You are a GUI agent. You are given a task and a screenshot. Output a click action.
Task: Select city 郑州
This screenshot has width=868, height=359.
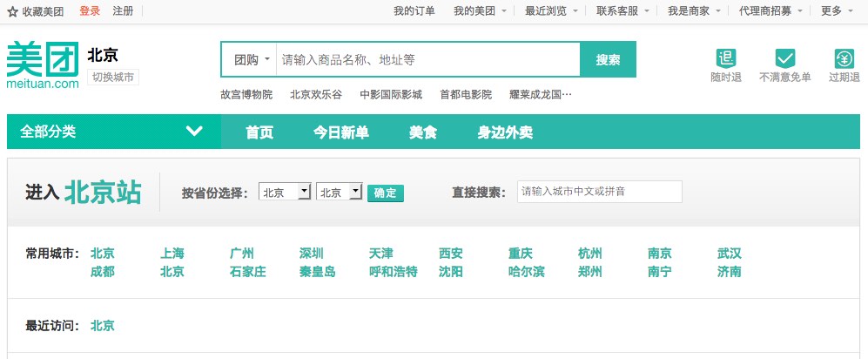pos(590,272)
